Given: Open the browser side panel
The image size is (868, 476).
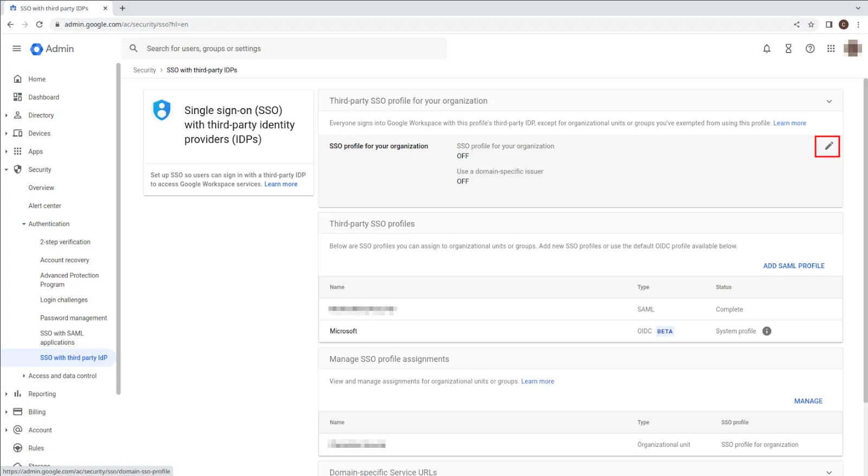Looking at the screenshot, I should tap(829, 24).
